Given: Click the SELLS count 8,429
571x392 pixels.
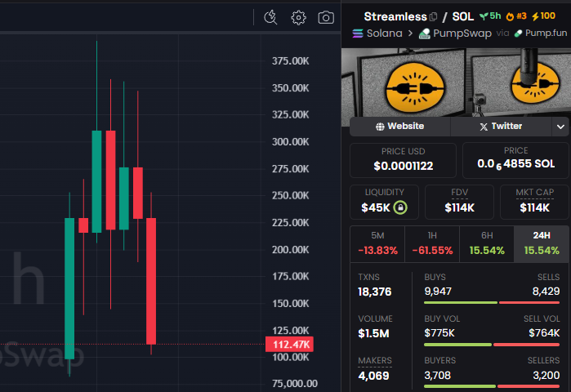Looking at the screenshot, I should pos(546,292).
